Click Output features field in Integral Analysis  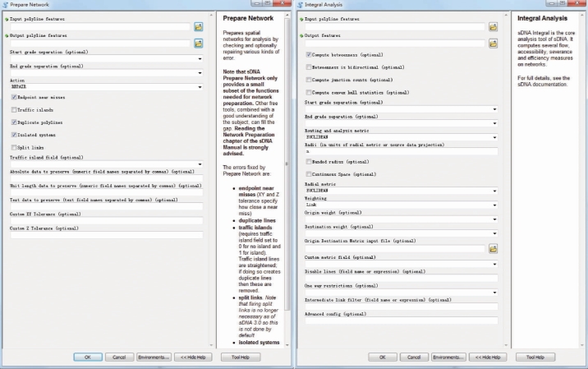[x=395, y=44]
